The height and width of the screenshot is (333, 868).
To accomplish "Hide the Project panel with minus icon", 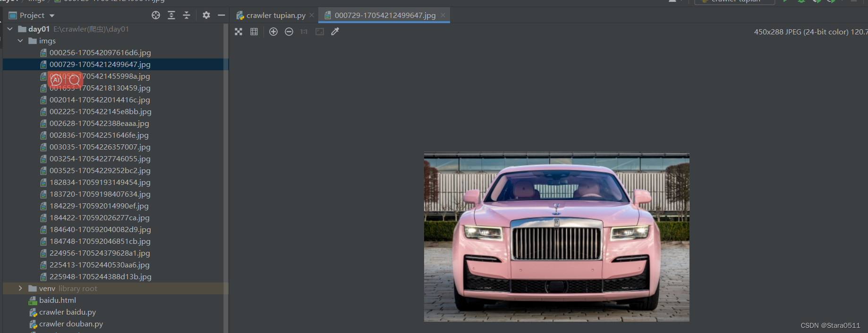I will 221,16.
